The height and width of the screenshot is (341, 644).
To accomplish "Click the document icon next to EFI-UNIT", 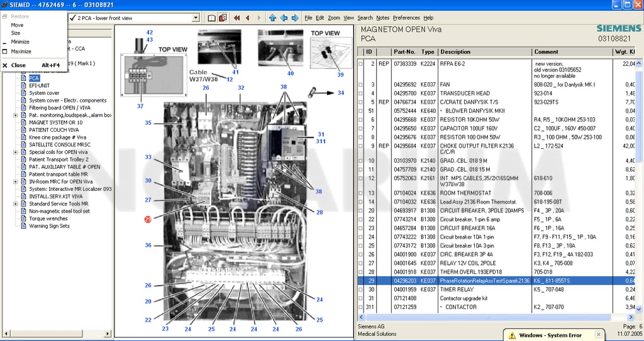I will 24,85.
